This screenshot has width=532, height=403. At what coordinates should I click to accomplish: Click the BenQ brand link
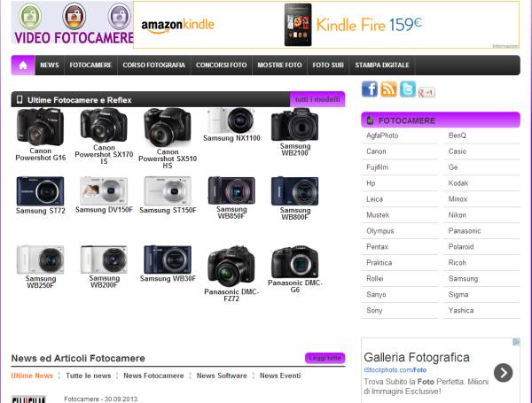[457, 136]
